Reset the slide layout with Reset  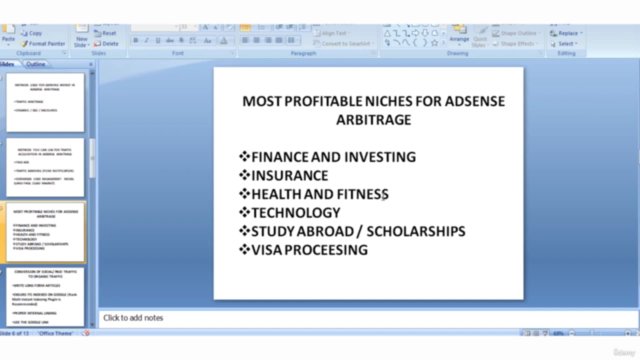click(105, 33)
